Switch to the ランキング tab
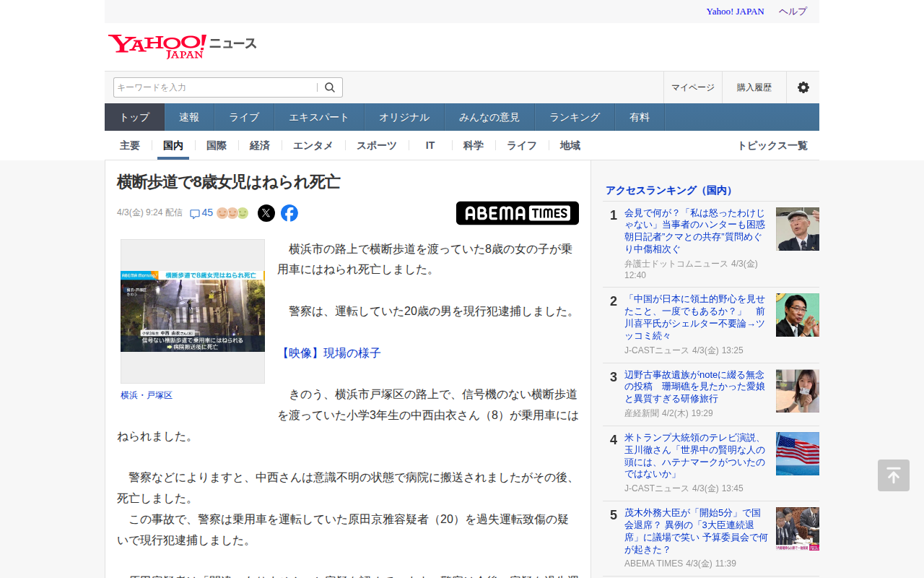 pos(575,117)
